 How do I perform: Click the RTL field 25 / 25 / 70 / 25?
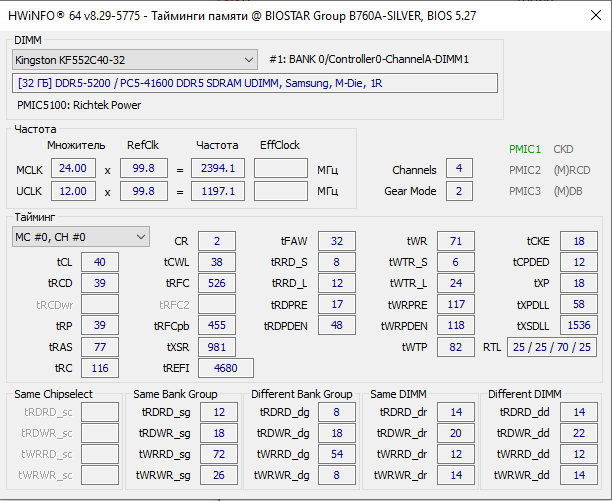click(x=552, y=347)
